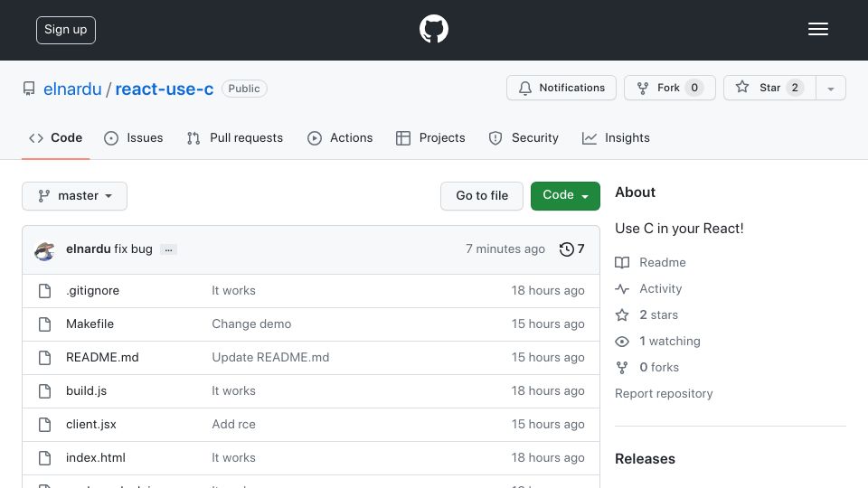This screenshot has width=868, height=488.
Task: Click the '18 hours ago' time for .gitignore
Action: point(548,290)
